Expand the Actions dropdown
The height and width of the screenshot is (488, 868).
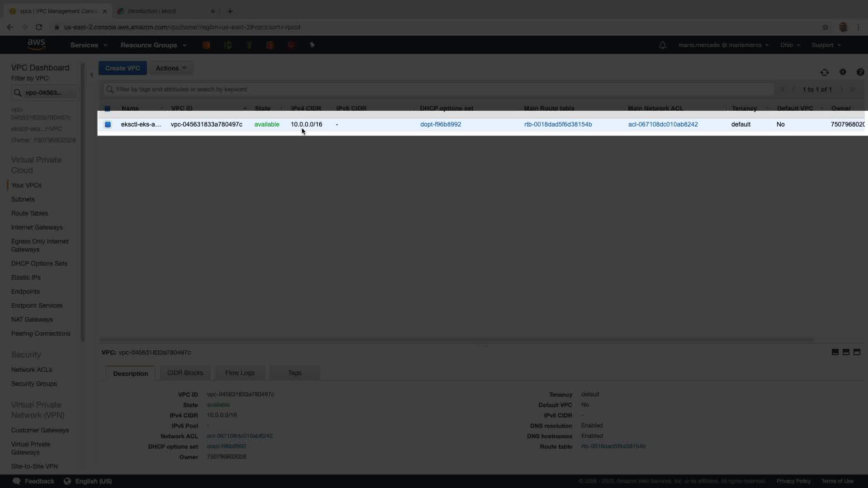171,68
